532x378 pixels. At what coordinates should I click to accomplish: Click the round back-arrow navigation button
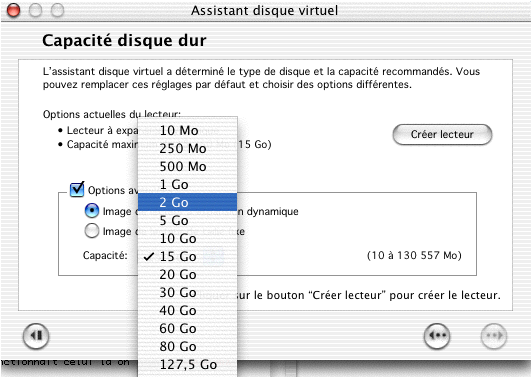437,336
